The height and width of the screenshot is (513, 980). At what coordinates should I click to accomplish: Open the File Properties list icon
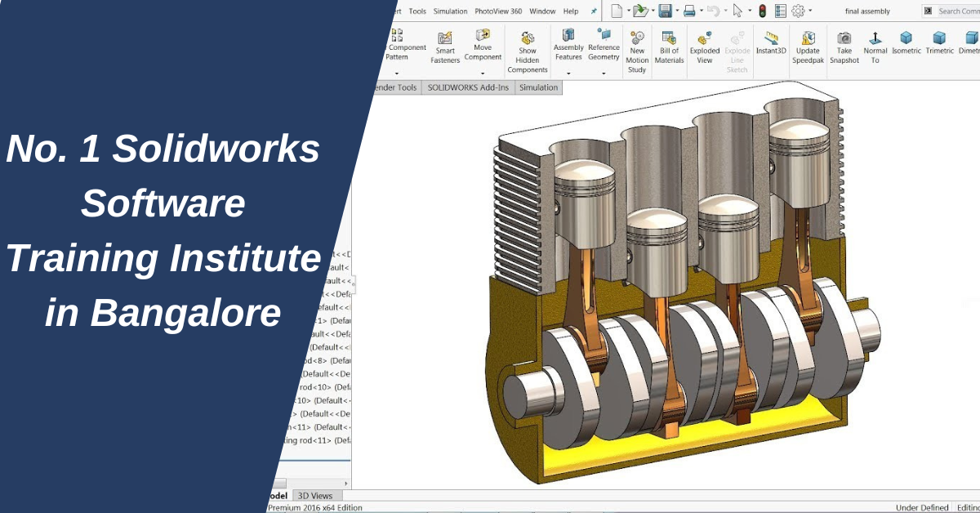click(780, 11)
